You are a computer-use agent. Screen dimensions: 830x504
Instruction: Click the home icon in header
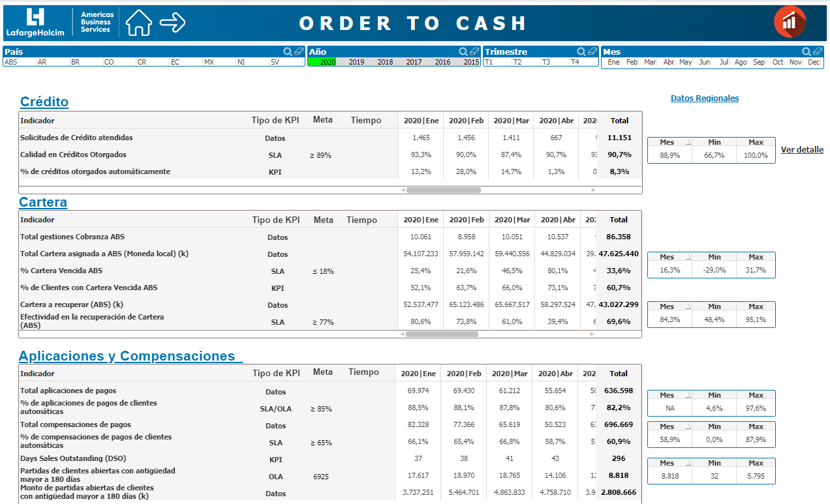(138, 23)
